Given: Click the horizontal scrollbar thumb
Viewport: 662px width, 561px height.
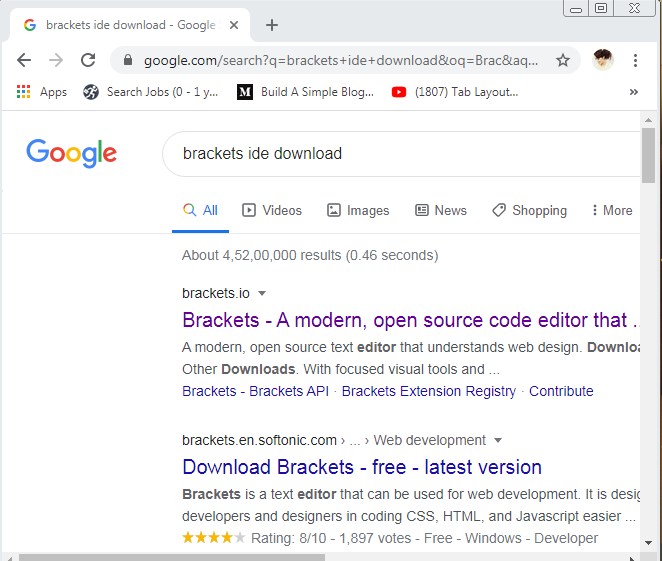Looking at the screenshot, I should (x=172, y=558).
